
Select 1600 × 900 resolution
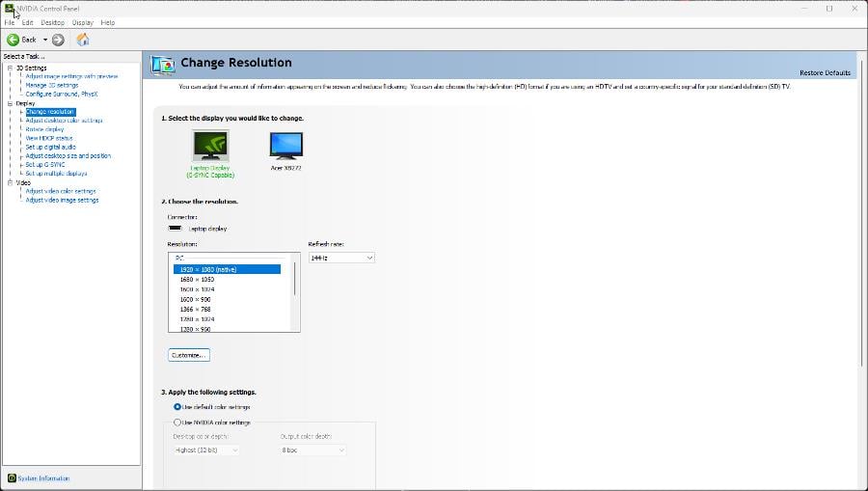point(195,299)
